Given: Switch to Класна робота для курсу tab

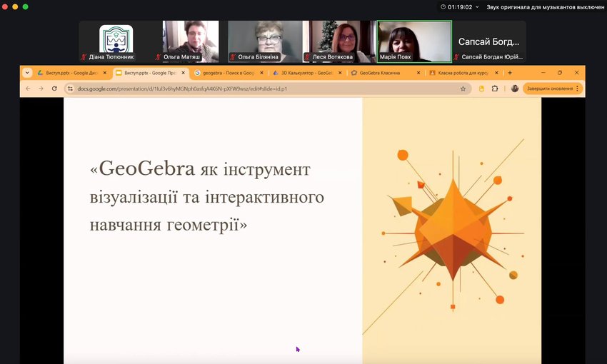Looking at the screenshot, I should [x=463, y=73].
